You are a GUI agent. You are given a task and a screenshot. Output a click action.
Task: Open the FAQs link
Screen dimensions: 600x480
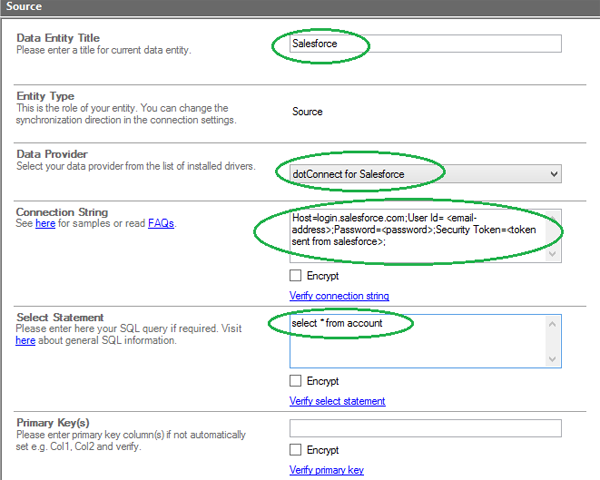(x=161, y=224)
